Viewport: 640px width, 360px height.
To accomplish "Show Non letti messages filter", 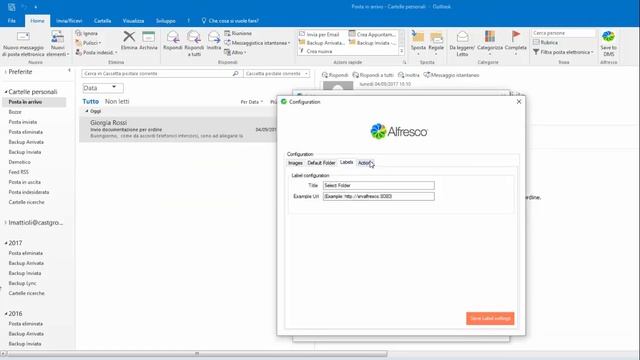I will click(x=117, y=101).
